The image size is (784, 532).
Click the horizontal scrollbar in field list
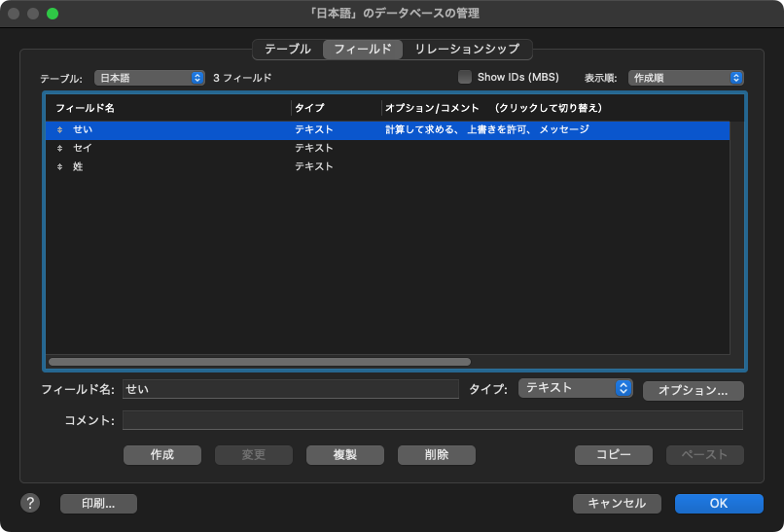pos(260,362)
